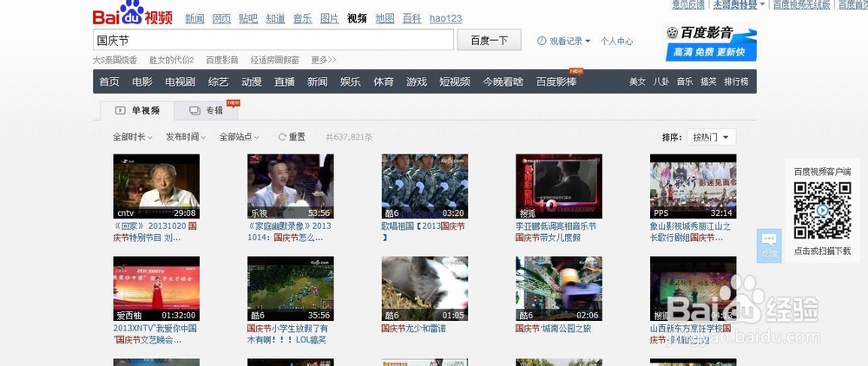This screenshot has width=868, height=366.
Task: Click the 重置 reset icon
Action: coord(282,136)
